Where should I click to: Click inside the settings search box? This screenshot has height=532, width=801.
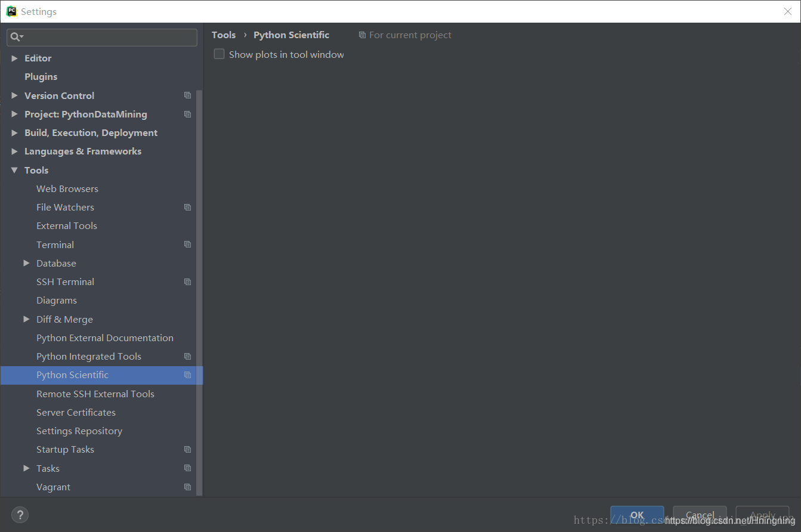101,37
